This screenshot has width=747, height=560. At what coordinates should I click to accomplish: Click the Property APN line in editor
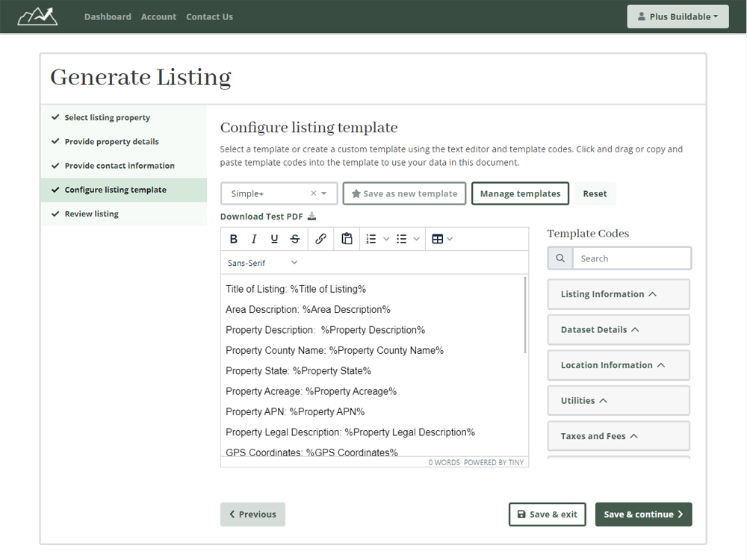point(295,412)
